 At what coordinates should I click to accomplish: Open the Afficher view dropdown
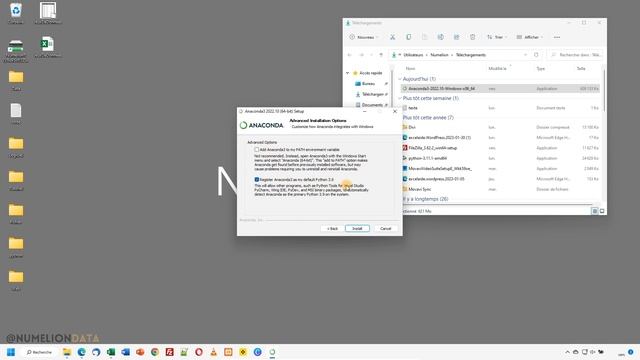tap(529, 37)
